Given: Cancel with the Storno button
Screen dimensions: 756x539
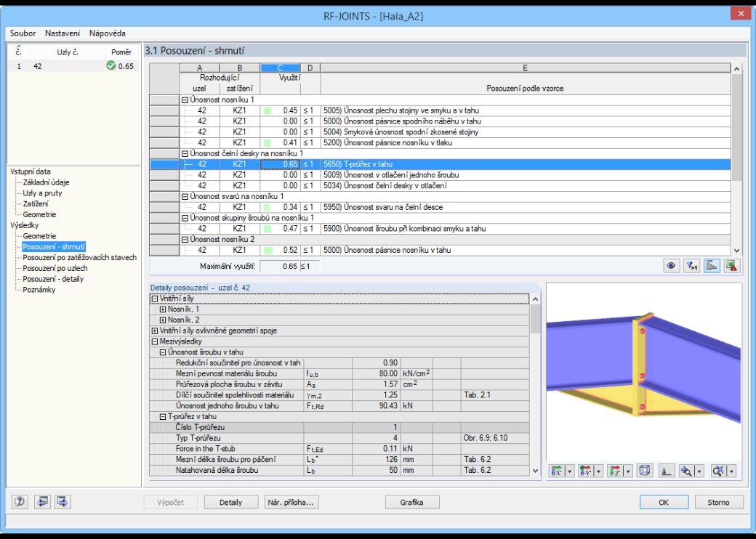Looking at the screenshot, I should [718, 503].
